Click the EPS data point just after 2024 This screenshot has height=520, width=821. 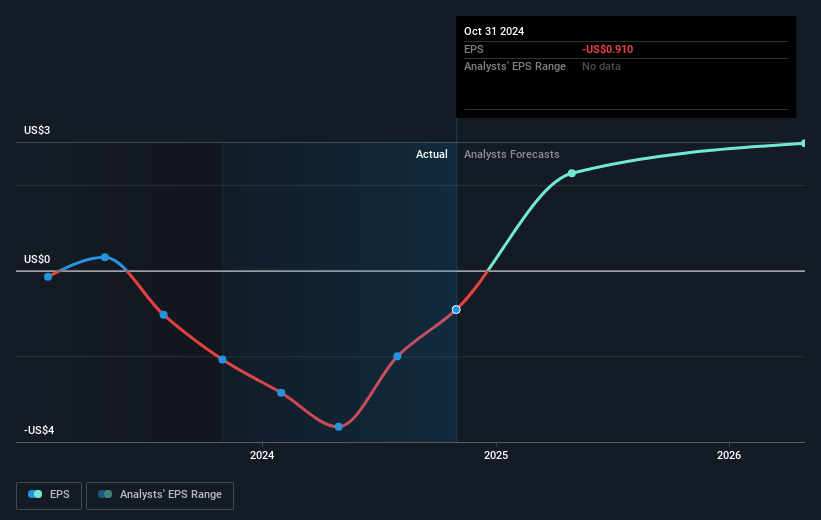[281, 393]
